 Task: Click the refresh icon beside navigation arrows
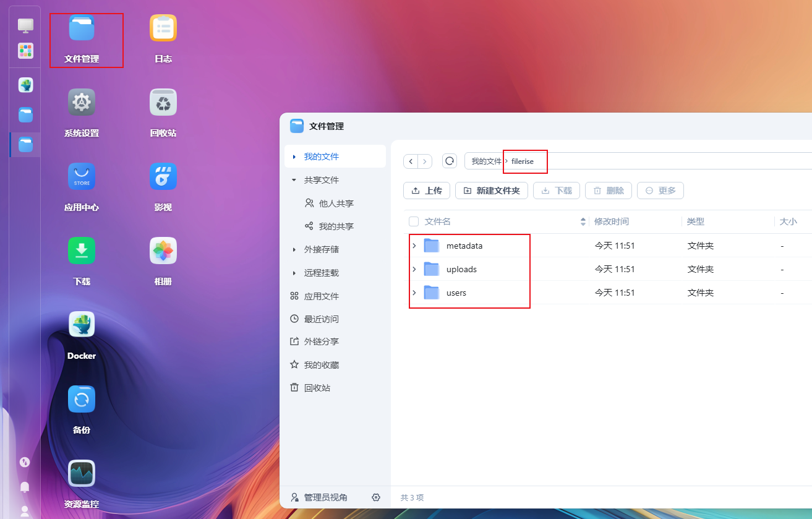[450, 161]
